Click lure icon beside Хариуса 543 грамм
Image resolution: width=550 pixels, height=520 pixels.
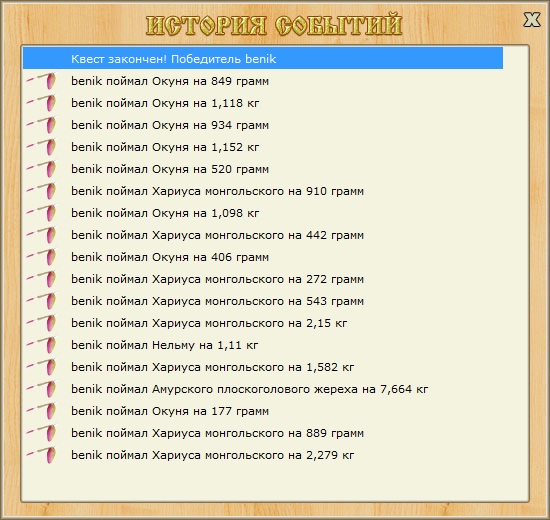pos(41,301)
